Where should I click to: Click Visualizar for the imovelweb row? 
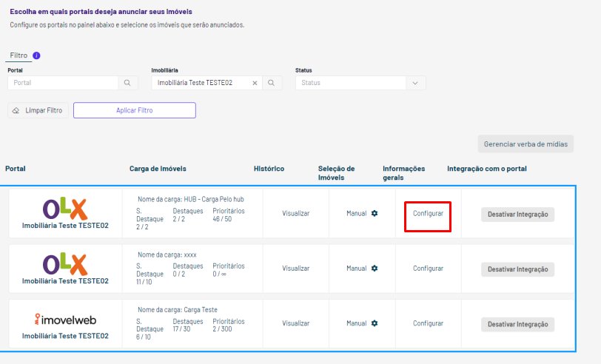pyautogui.click(x=295, y=323)
